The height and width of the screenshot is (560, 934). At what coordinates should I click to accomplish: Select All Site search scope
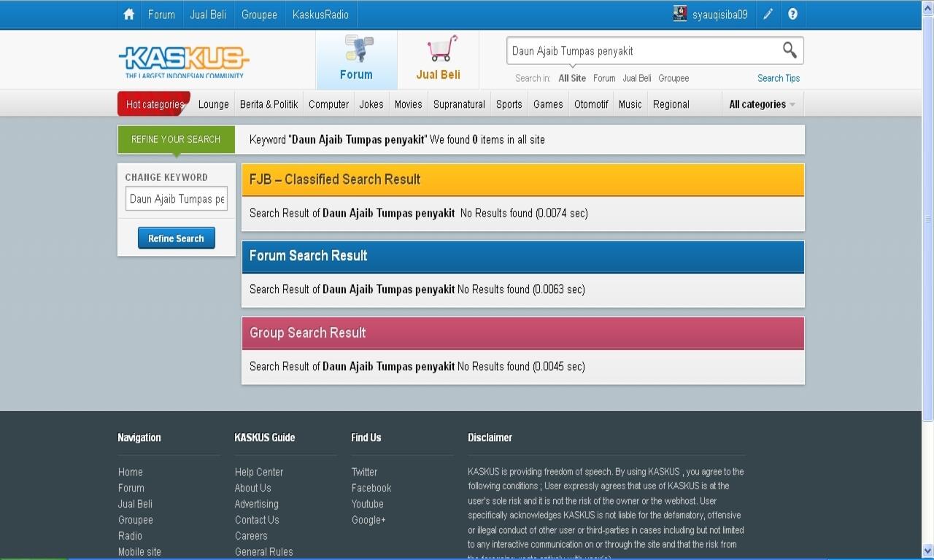(572, 78)
